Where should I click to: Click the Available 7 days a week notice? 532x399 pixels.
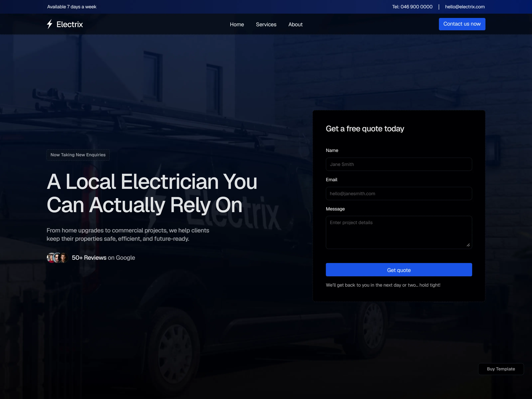[x=72, y=7]
